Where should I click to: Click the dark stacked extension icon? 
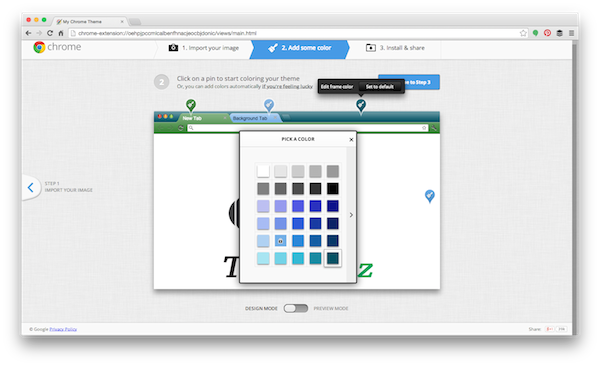(559, 33)
